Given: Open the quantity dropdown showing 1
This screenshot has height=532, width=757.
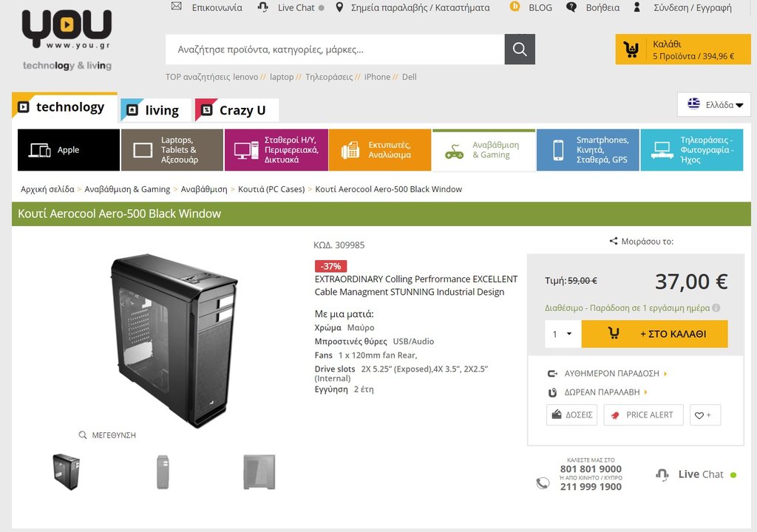Looking at the screenshot, I should [563, 333].
